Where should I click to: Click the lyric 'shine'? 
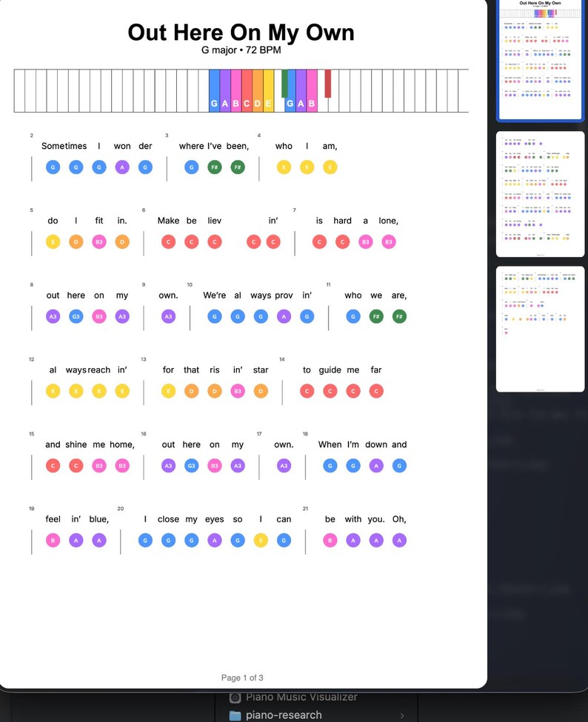tap(76, 444)
